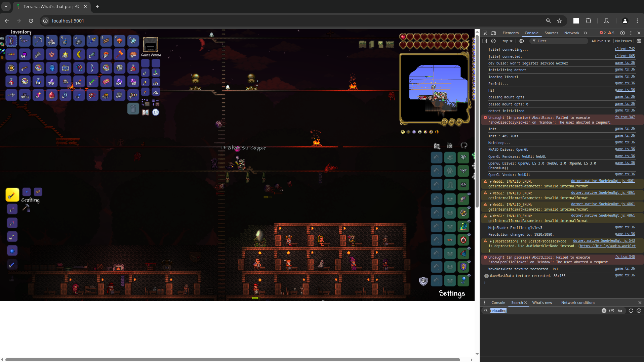Open the fs.tsx:347 source link
Viewport: 644px width, 362px height.
625,117
